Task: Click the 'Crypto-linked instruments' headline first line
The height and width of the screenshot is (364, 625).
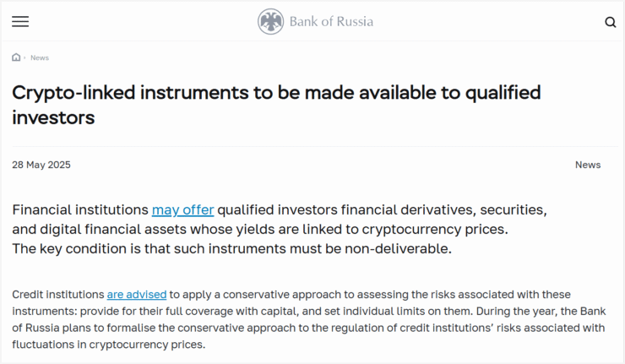Action: pyautogui.click(x=276, y=93)
